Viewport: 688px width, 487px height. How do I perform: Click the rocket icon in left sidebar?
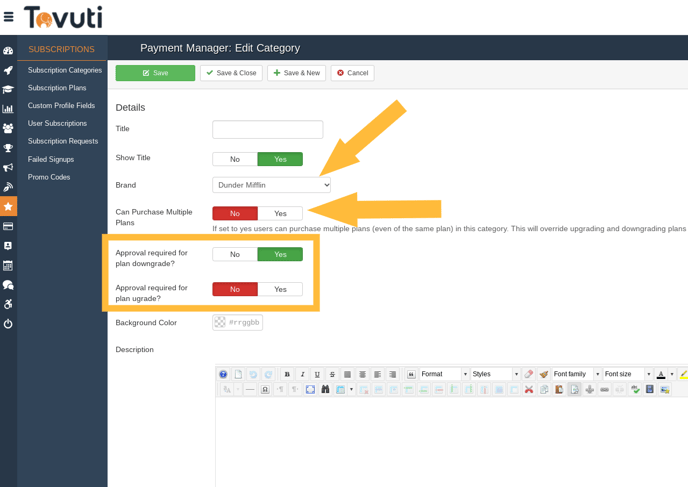coord(8,70)
